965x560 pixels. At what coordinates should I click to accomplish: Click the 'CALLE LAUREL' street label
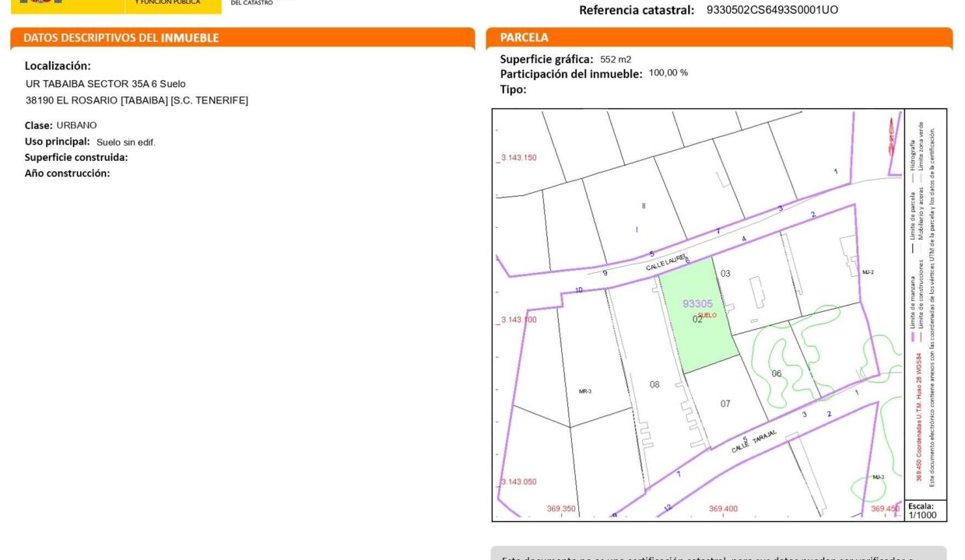[667, 261]
